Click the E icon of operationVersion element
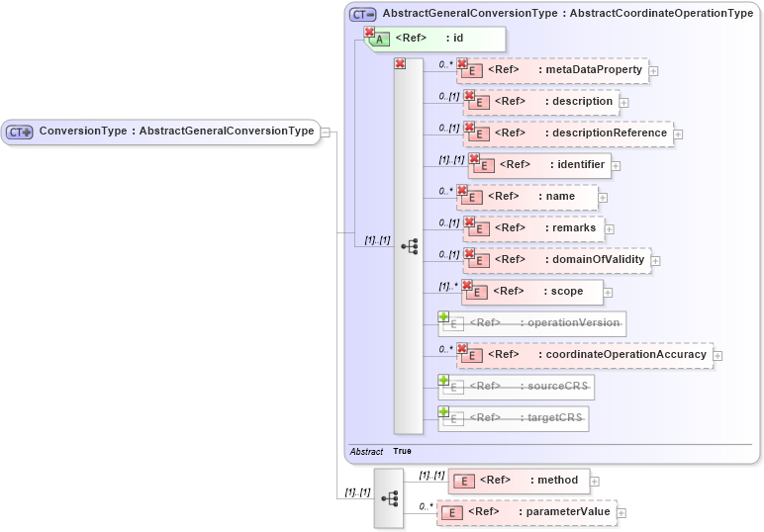Screen dimensions: 764x532 click(x=453, y=324)
